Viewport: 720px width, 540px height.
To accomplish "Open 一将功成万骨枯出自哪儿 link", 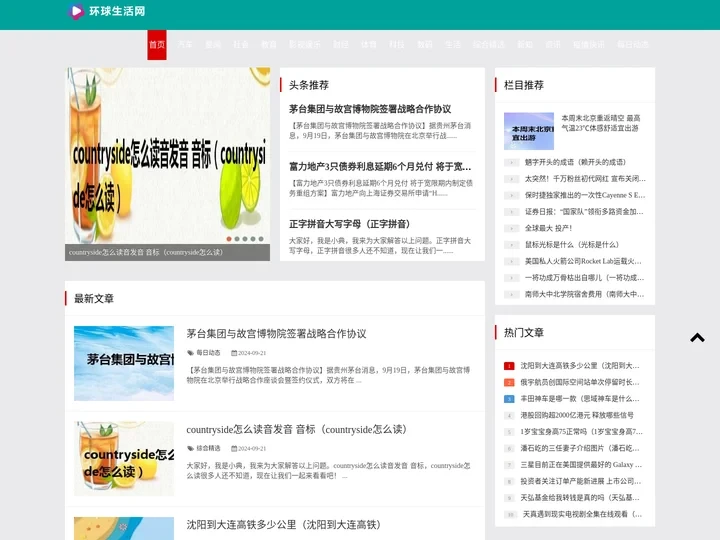I will coord(585,278).
